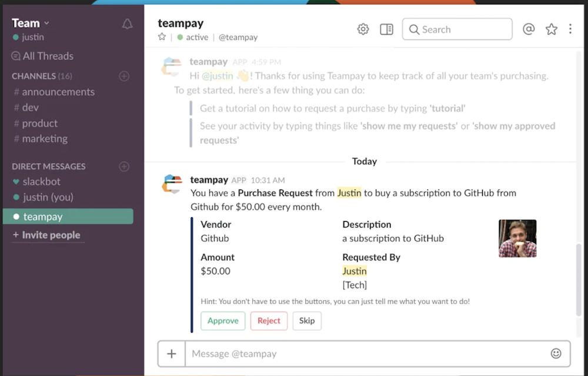Toggle the details side panel icon
Image resolution: width=588 pixels, height=376 pixels.
386,29
